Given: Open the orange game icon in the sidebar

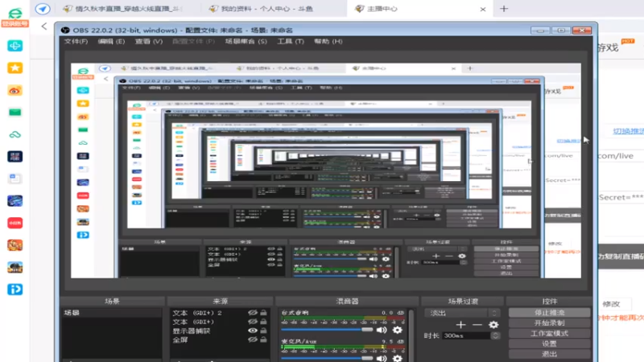Looking at the screenshot, I should point(14,245).
